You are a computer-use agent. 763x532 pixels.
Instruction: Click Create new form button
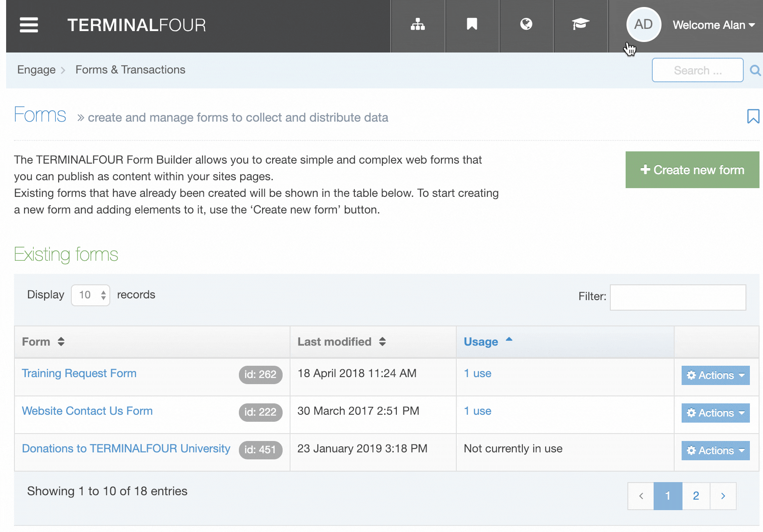click(692, 170)
